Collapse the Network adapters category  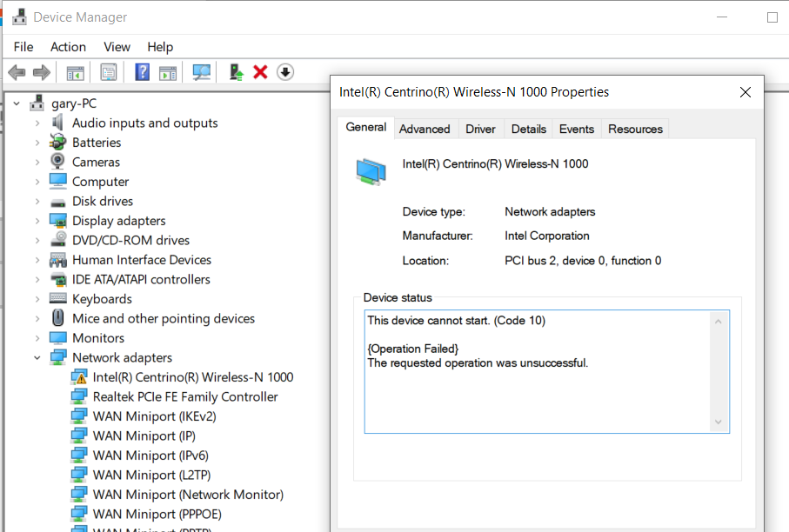point(37,357)
